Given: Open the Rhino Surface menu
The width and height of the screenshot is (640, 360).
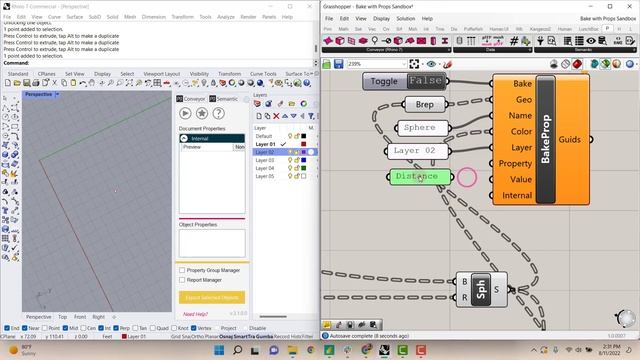Looking at the screenshot, I should click(x=74, y=17).
